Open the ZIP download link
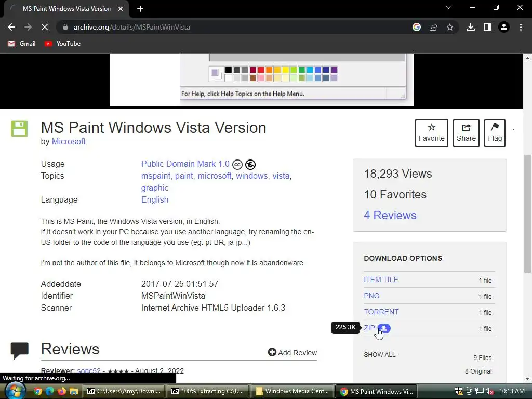The height and width of the screenshot is (399, 532). click(369, 328)
